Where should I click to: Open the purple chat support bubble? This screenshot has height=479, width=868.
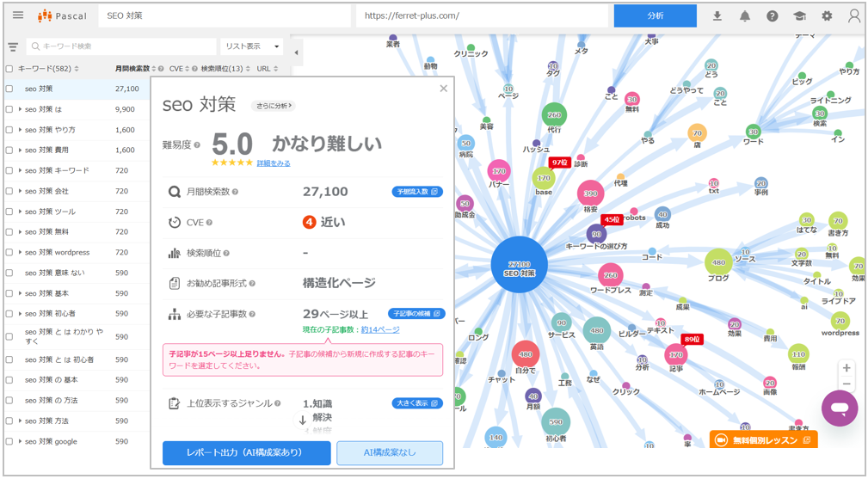click(839, 408)
